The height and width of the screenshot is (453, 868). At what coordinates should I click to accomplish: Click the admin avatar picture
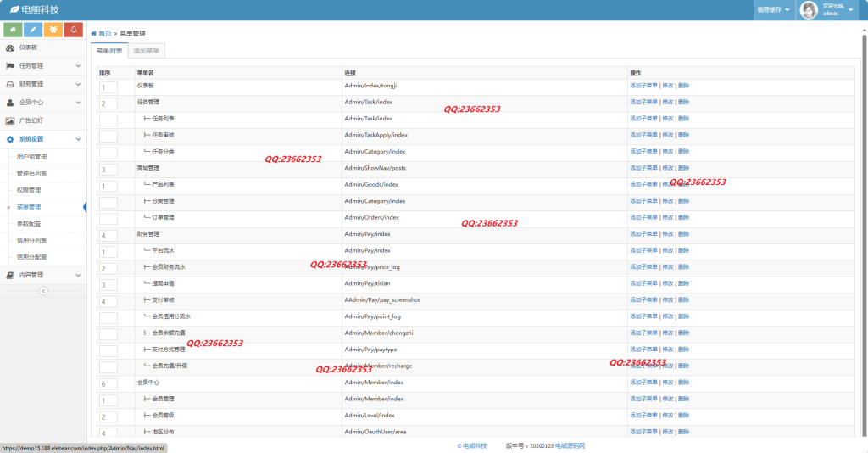click(x=809, y=10)
